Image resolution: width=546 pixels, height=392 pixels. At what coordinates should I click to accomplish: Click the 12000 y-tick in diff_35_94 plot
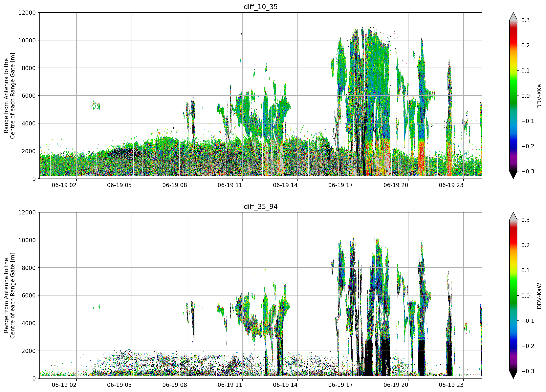[x=27, y=213]
